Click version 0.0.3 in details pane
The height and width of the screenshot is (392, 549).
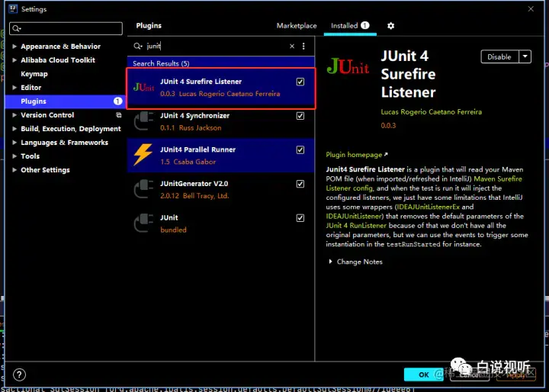pyautogui.click(x=388, y=125)
